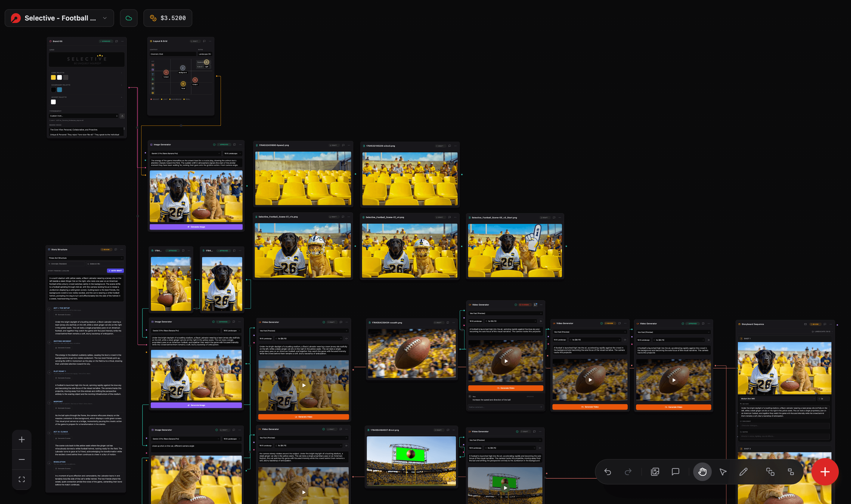Select the pencil draw tool
The height and width of the screenshot is (504, 851).
743,472
